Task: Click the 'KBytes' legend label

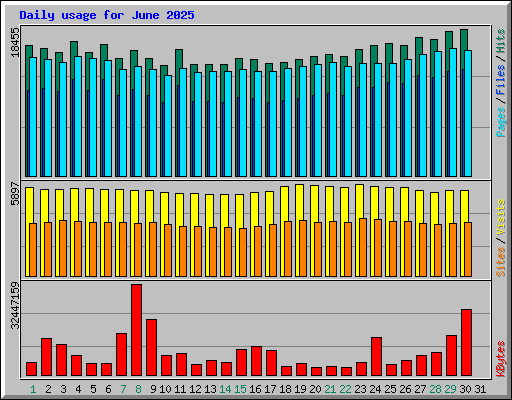Action: [501, 359]
